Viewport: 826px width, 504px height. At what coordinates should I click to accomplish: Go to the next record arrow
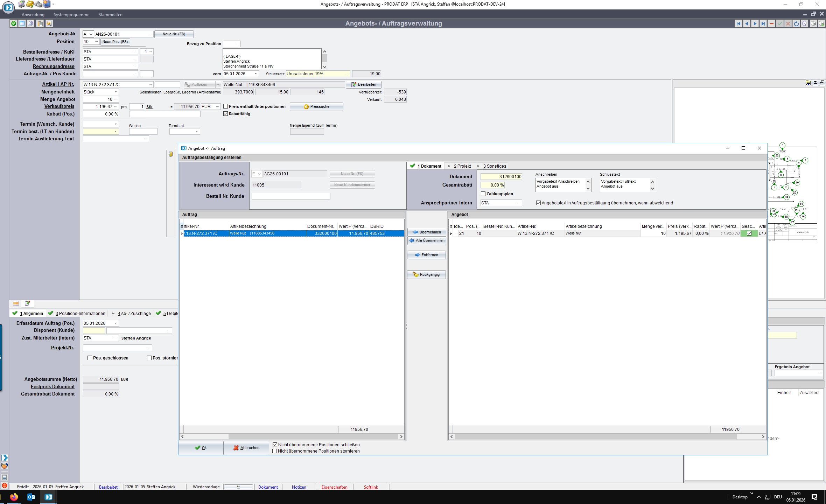tap(755, 23)
